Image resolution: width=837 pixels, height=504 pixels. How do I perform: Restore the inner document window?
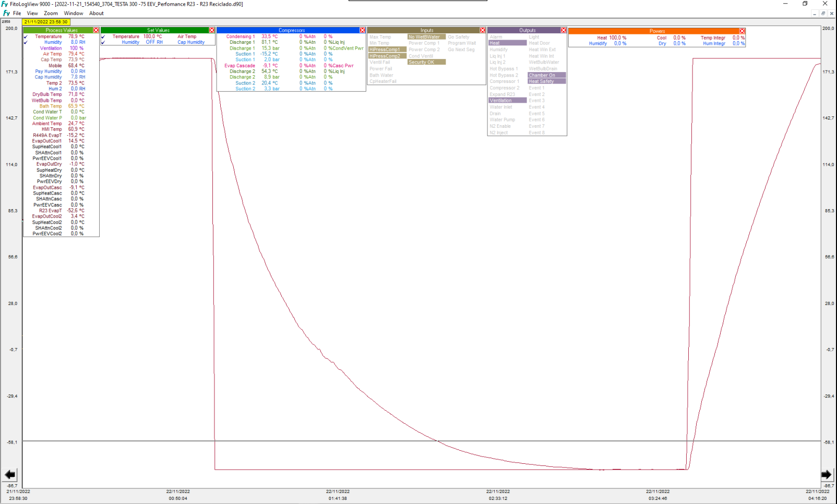[823, 14]
